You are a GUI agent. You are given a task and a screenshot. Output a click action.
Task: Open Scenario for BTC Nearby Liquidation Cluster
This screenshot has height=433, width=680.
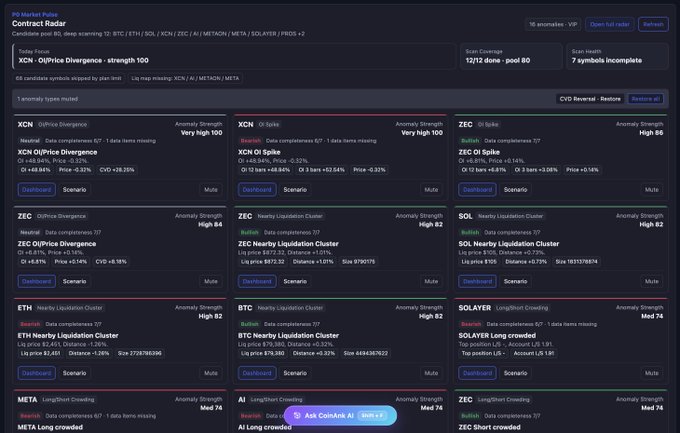[295, 373]
